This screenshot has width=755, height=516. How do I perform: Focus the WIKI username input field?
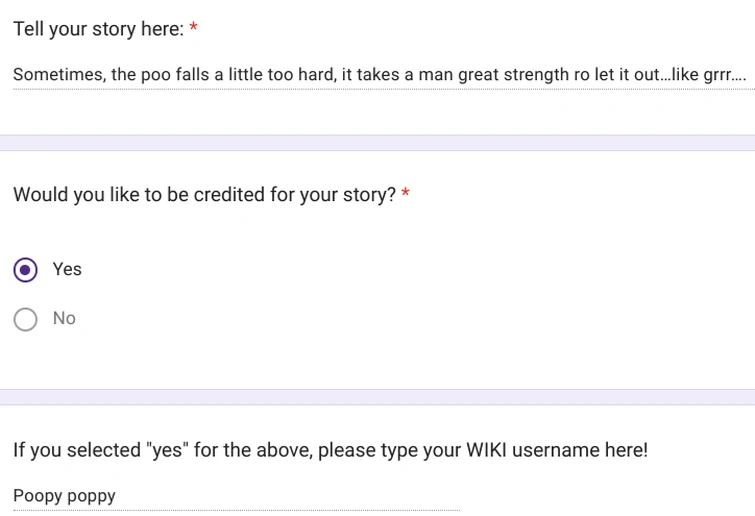(236, 496)
